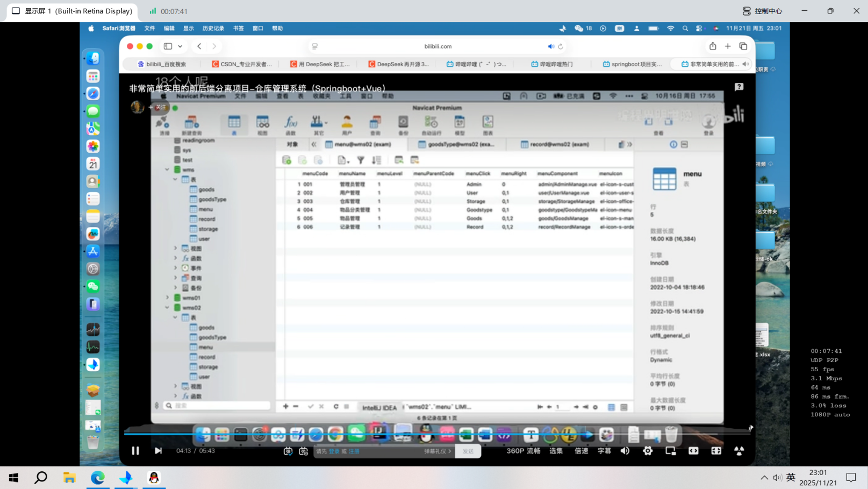Image resolution: width=868 pixels, height=489 pixels.
Task: Switch to the bilibili_百度搜索 tab
Action: 162,64
